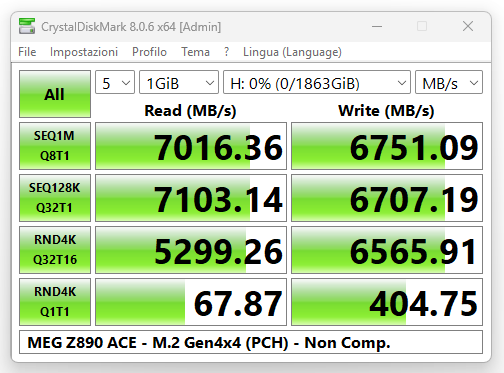Click the CrystalDiskMark app icon in title bar
This screenshot has height=373, width=504.
(x=27, y=26)
